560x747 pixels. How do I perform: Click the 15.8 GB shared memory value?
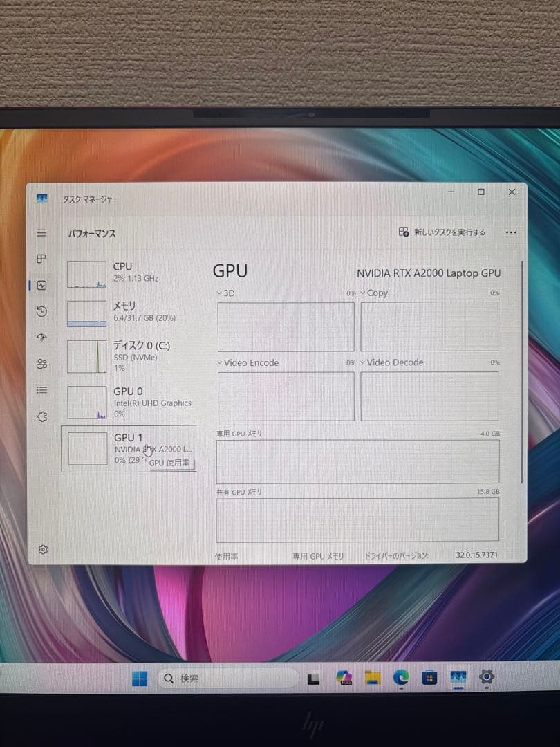[x=488, y=492]
